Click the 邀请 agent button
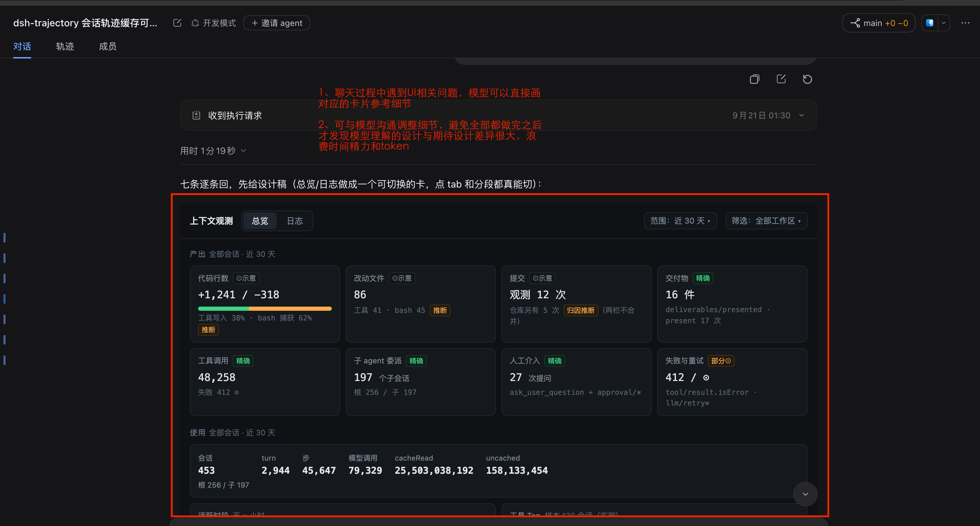 click(277, 23)
